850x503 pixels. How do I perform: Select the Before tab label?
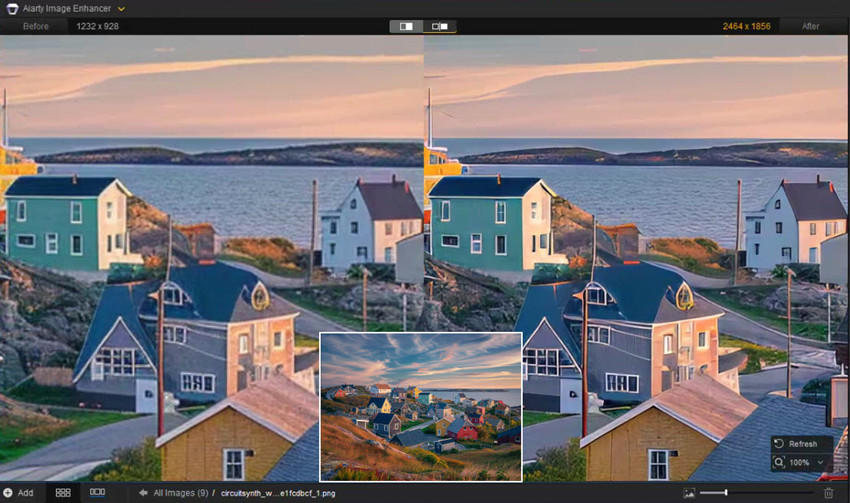(x=36, y=26)
